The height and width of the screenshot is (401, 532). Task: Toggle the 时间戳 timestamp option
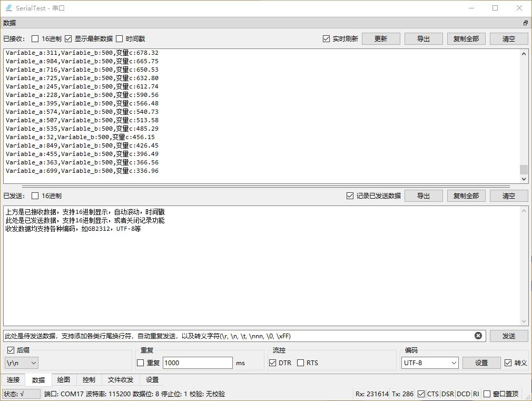pos(121,38)
